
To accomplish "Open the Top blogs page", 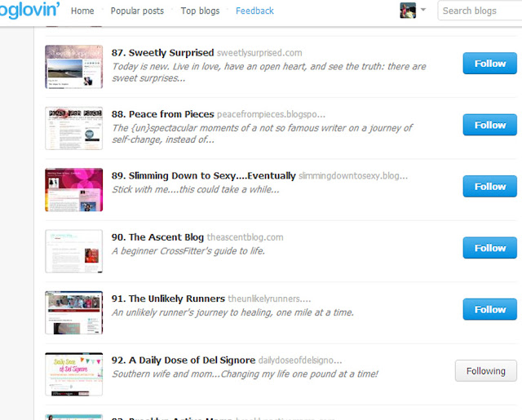I will click(200, 11).
